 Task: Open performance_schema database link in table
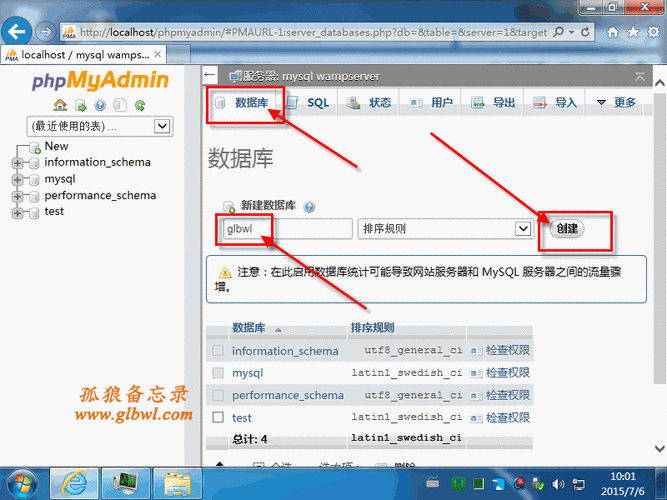coord(288,395)
